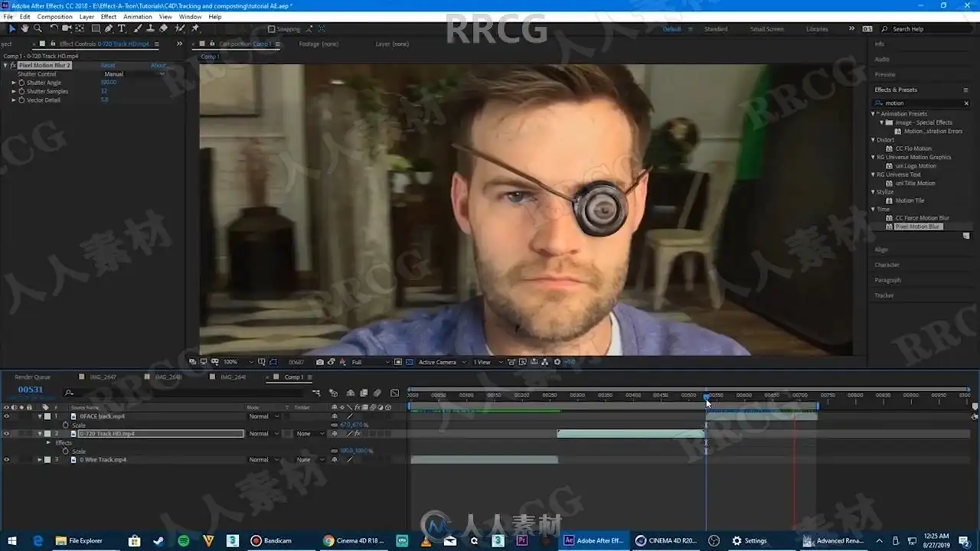The width and height of the screenshot is (980, 551).
Task: Open Premiere Pro from the taskbar
Action: pos(523,540)
